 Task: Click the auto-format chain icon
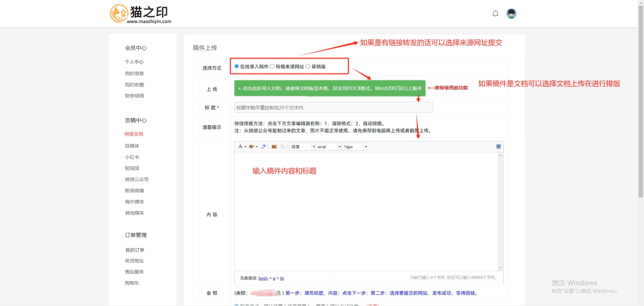[x=282, y=147]
